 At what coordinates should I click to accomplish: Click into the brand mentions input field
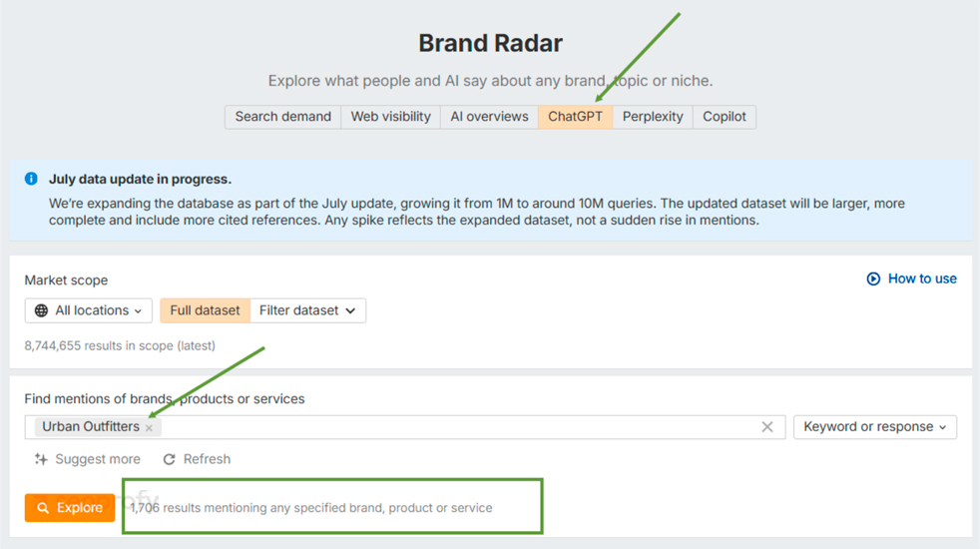[x=405, y=427]
